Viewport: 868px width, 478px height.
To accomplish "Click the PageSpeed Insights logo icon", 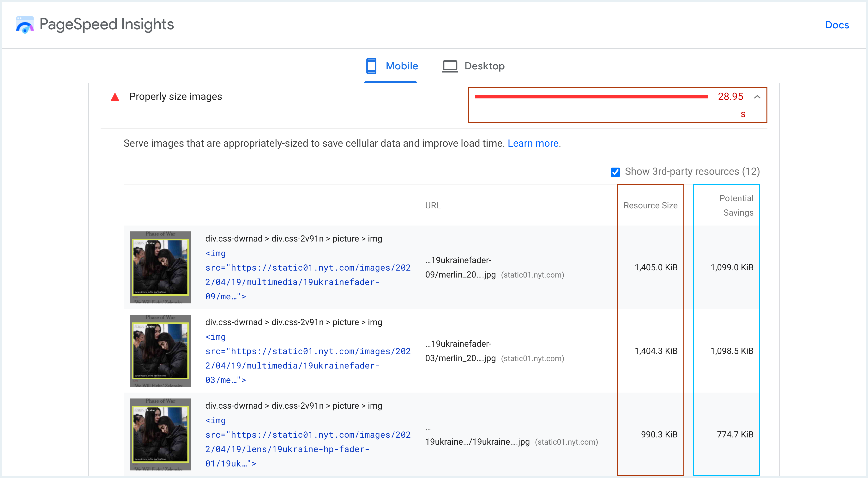I will coord(24,25).
